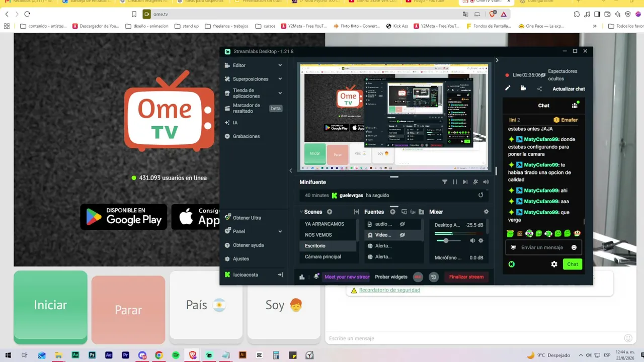The image size is (644, 362).
Task: Collapse the Scenes panel chevron
Action: [x=301, y=212]
